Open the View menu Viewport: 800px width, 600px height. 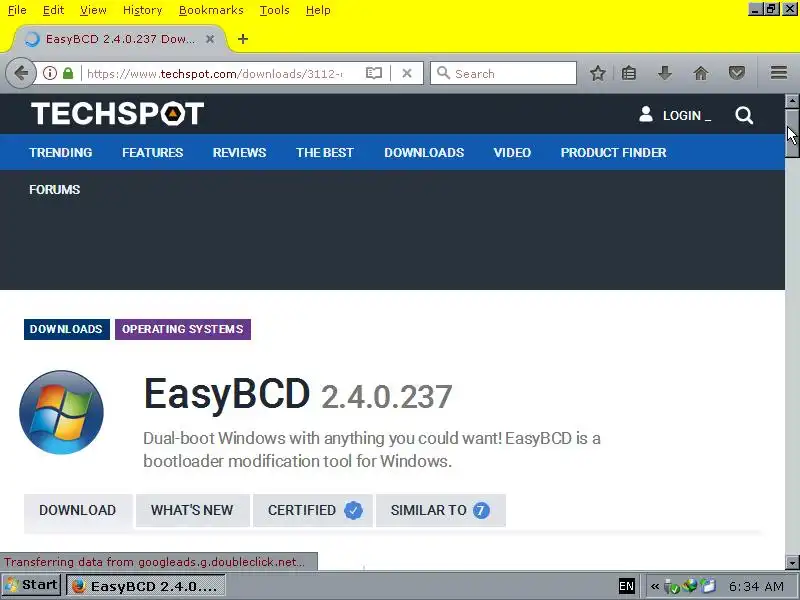tap(93, 10)
